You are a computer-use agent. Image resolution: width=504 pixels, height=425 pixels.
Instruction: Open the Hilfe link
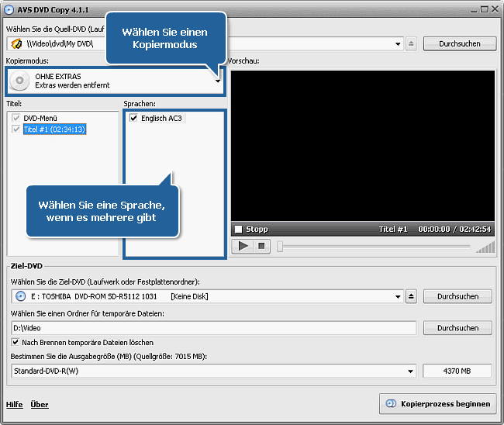[x=15, y=404]
